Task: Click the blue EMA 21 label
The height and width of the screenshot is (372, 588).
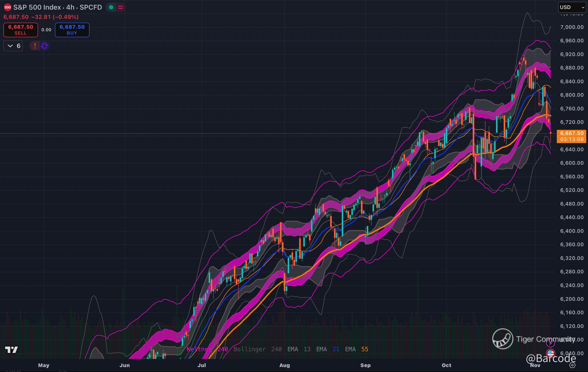Action: pyautogui.click(x=328, y=349)
